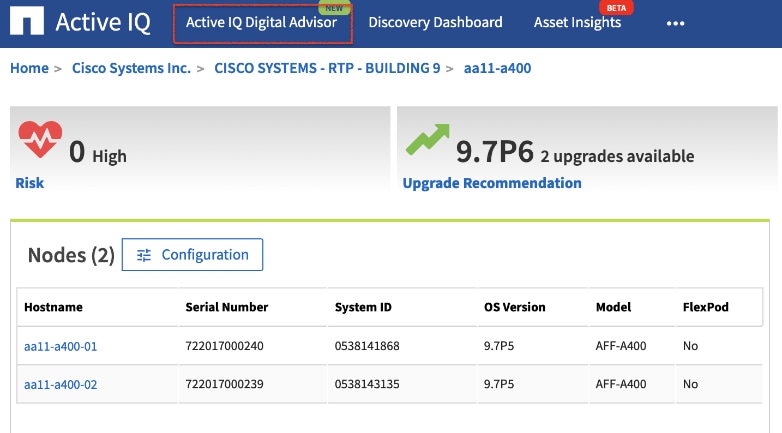Click the BETA badge on Asset Insights
This screenshot has width=782, height=433.
point(616,7)
